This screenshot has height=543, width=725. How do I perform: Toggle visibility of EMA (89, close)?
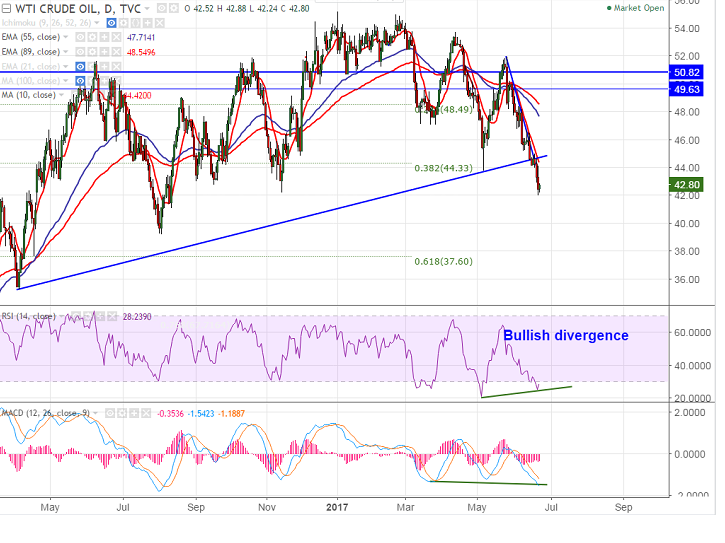coord(80,52)
